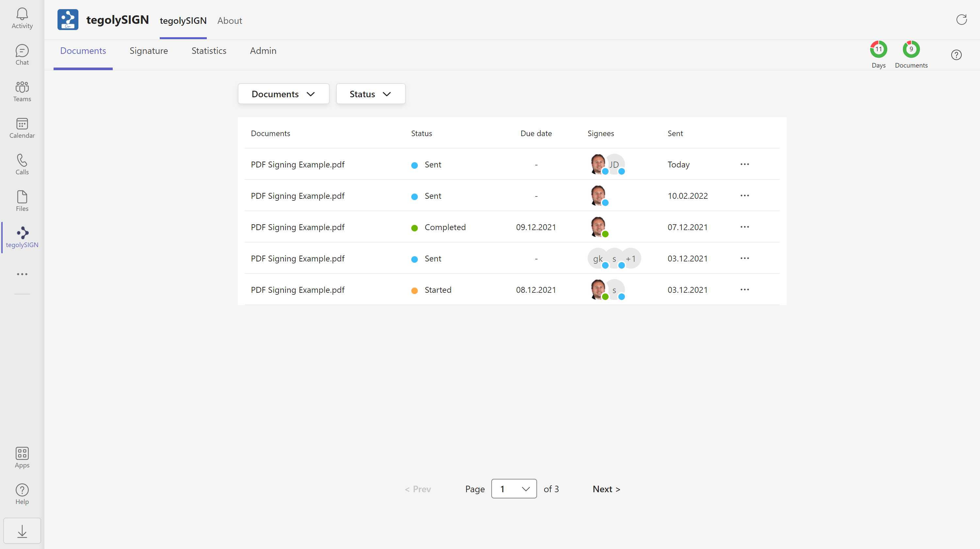Image resolution: width=980 pixels, height=549 pixels.
Task: Open the Teams sidebar icon
Action: click(x=22, y=91)
